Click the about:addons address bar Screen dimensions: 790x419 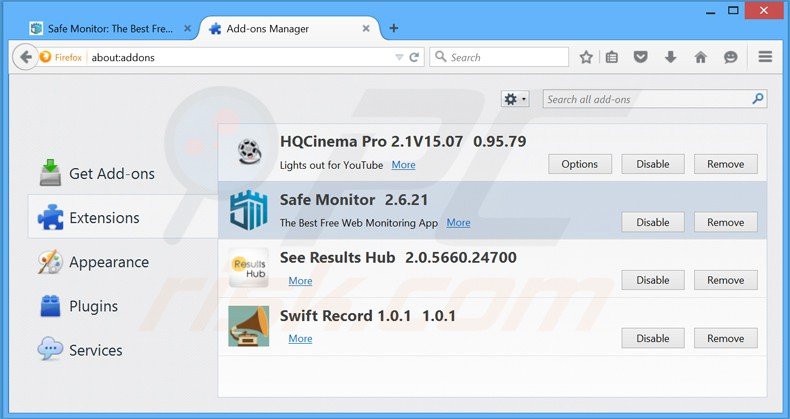pyautogui.click(x=242, y=57)
